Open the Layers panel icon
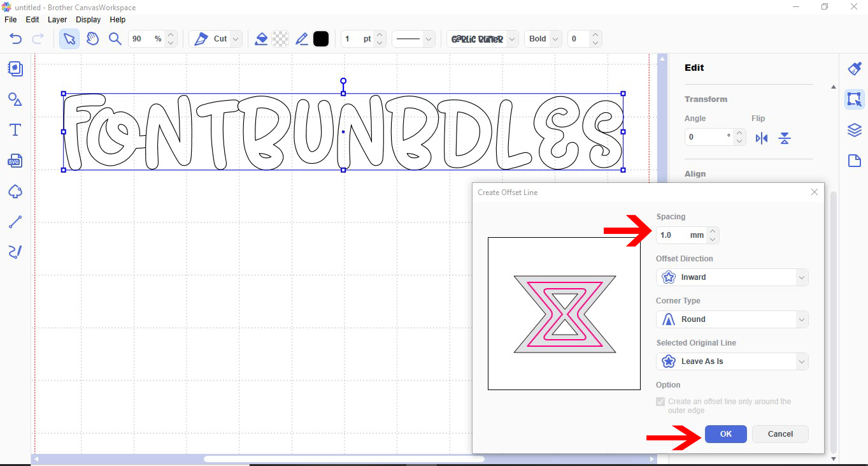Image resolution: width=868 pixels, height=466 pixels. 854,130
